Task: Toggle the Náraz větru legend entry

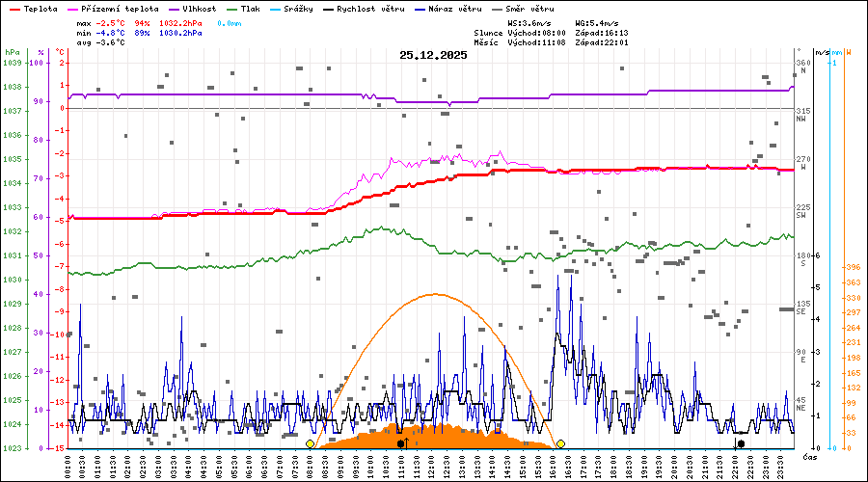Action: [x=455, y=9]
